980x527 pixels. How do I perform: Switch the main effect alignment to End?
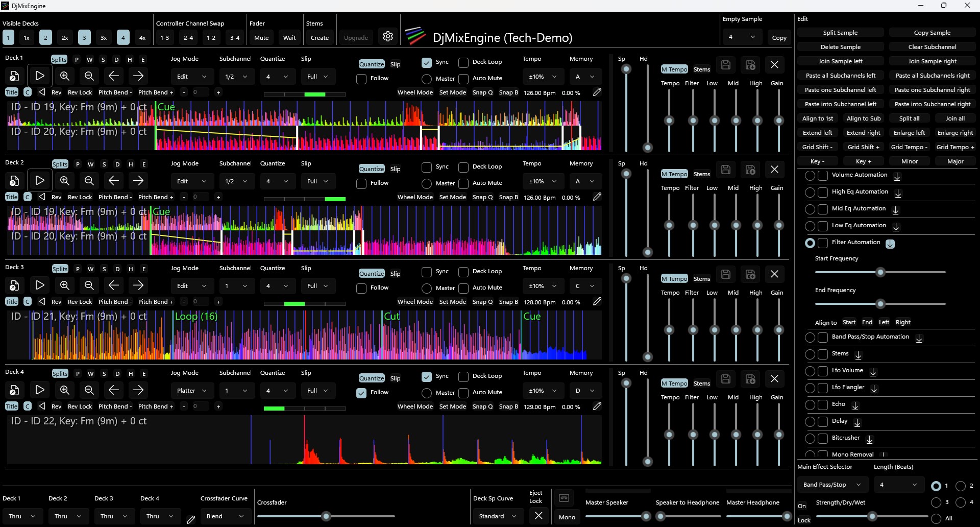[x=867, y=322]
